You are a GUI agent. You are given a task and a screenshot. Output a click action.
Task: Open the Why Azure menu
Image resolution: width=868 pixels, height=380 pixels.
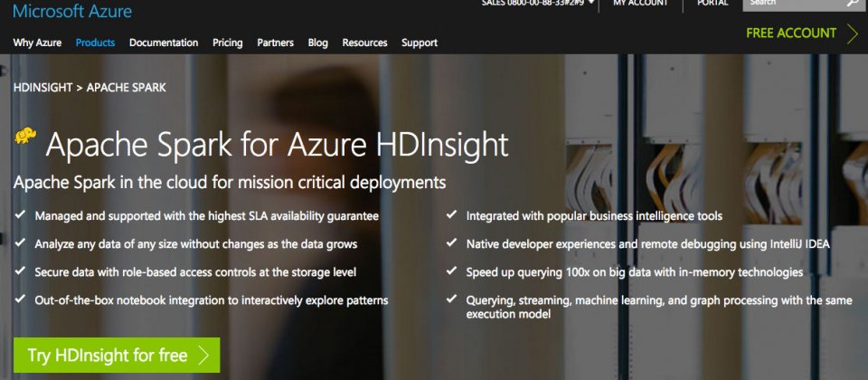(37, 43)
